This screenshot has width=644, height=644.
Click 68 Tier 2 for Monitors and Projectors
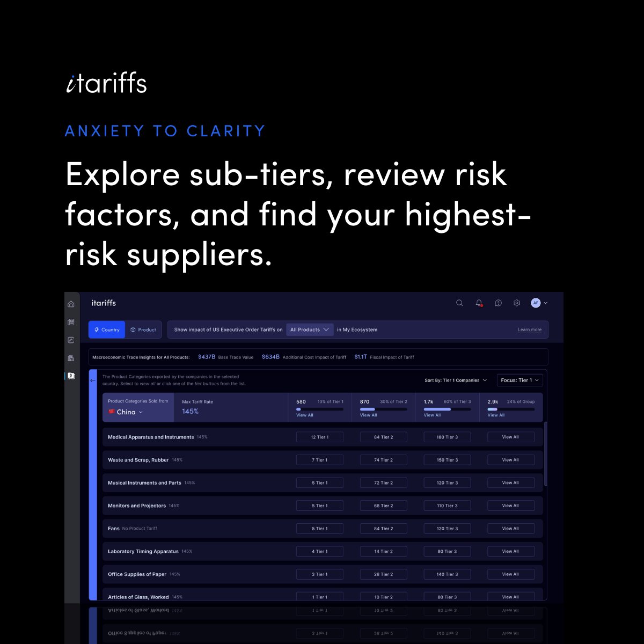(x=383, y=506)
